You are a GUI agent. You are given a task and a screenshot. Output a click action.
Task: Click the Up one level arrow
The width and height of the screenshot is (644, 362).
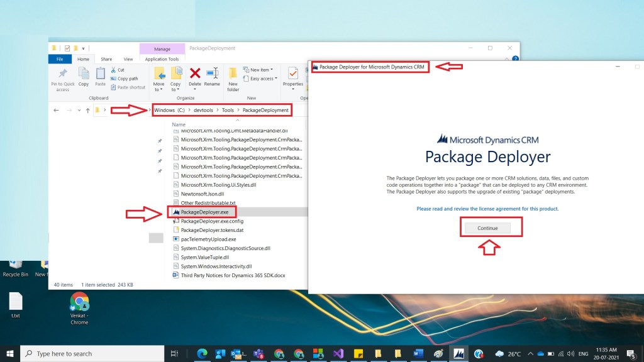tap(87, 110)
